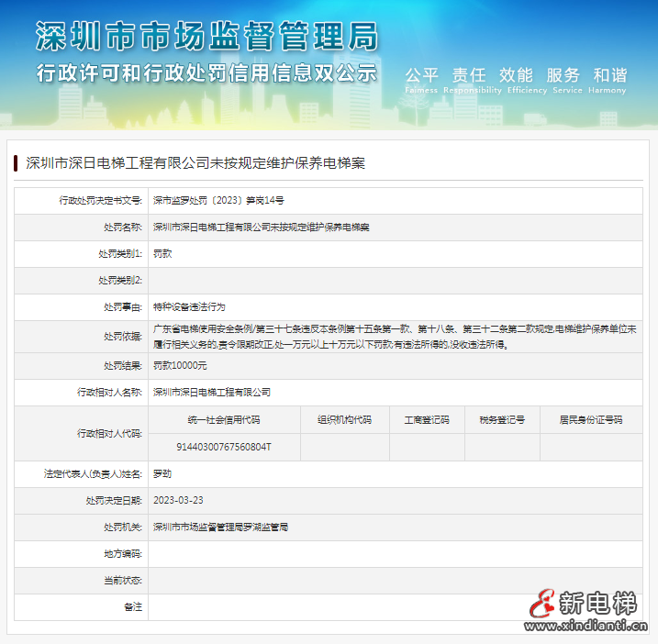This screenshot has width=658, height=644.
Task: Click the 处罚决定日期 label
Action: click(x=114, y=501)
